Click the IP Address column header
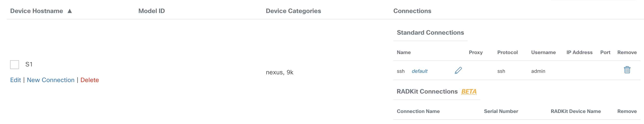 579,53
